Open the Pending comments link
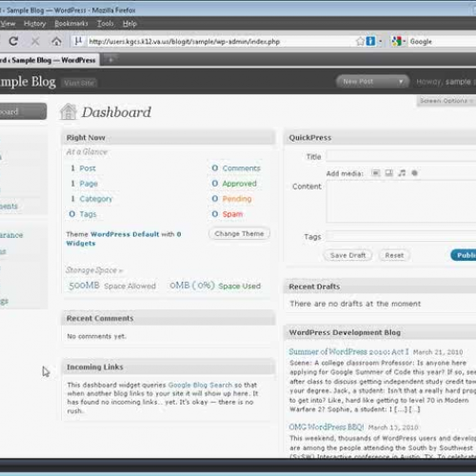The height and width of the screenshot is (476, 476). tap(237, 199)
